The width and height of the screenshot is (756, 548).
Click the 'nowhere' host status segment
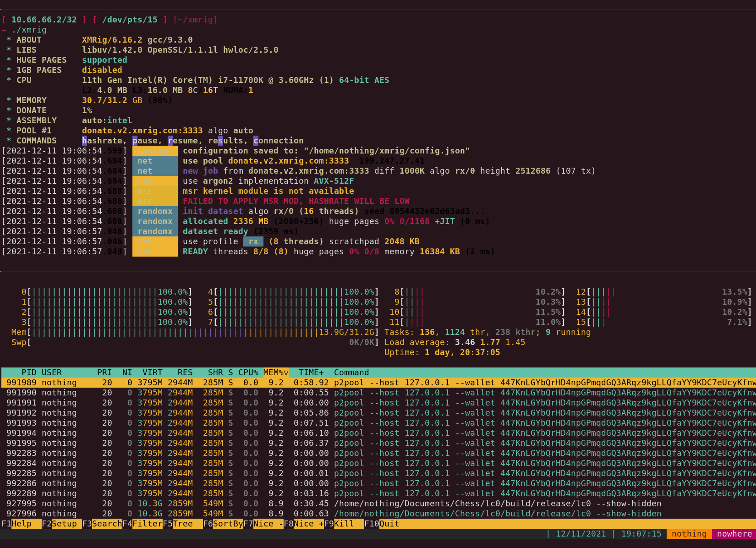(x=734, y=534)
